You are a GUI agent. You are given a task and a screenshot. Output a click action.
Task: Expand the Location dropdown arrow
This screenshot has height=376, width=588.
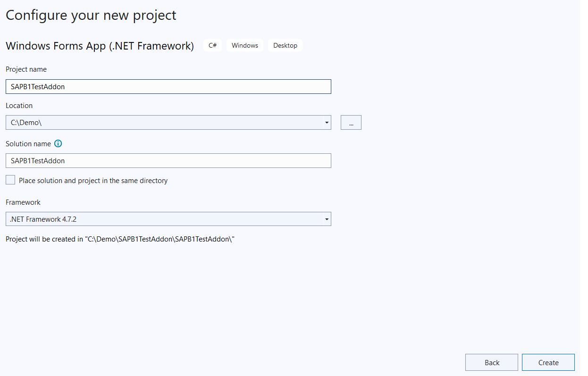(327, 122)
